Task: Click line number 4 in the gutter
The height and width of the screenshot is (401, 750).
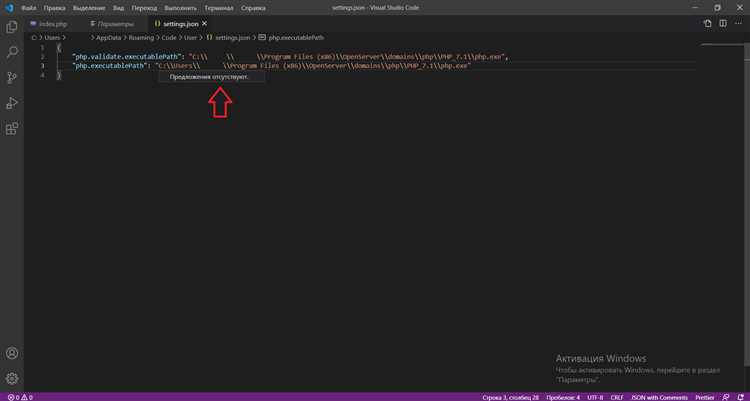Action: 43,75
